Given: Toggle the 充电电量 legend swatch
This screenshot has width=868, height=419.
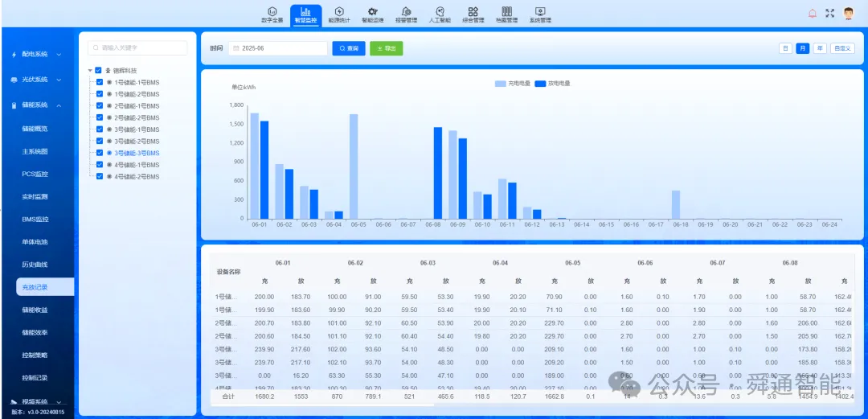Looking at the screenshot, I should pyautogui.click(x=501, y=84).
